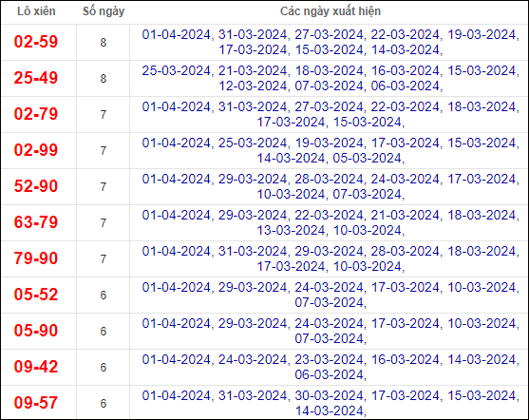Screen dimensions: 529x420
Task: Select the 02-79 lô xiên pair
Action: click(x=36, y=114)
